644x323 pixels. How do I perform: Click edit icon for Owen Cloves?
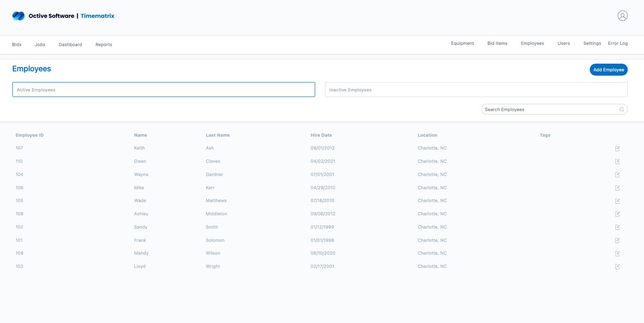(617, 161)
